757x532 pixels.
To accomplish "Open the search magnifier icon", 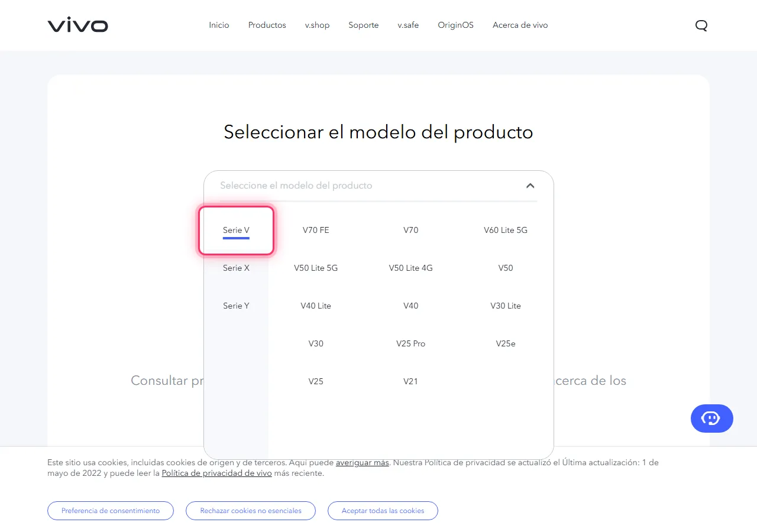I will tap(701, 25).
